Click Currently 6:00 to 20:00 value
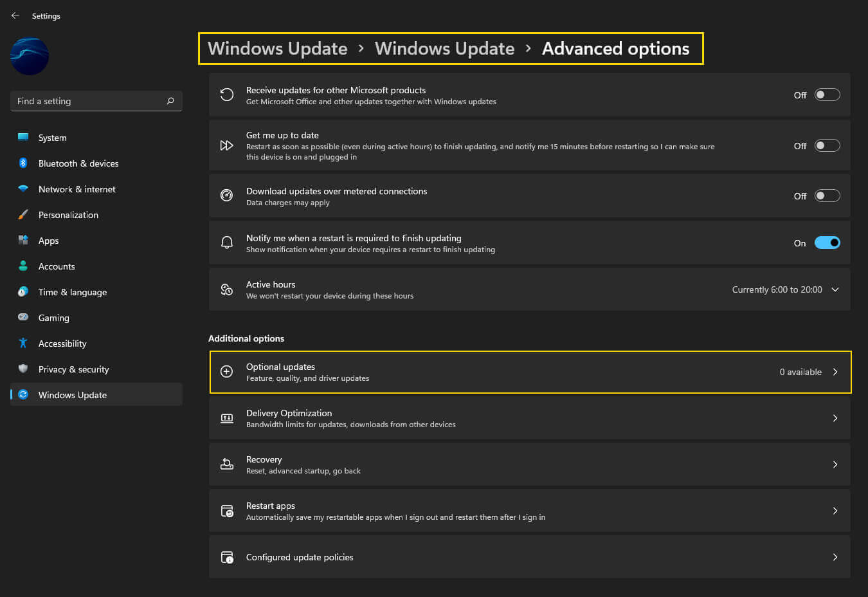 [x=777, y=289]
